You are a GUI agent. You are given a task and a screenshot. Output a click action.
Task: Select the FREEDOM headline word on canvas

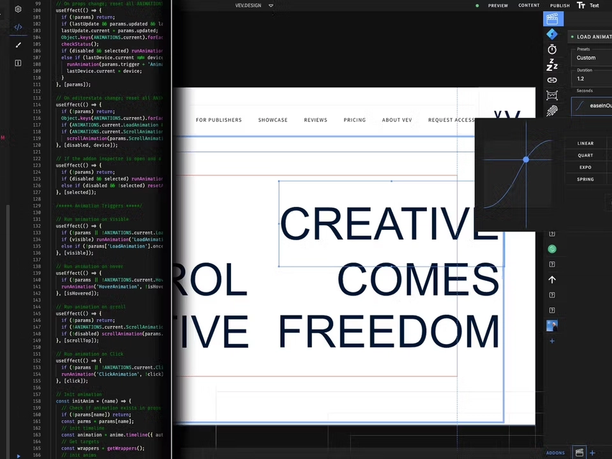(x=389, y=331)
